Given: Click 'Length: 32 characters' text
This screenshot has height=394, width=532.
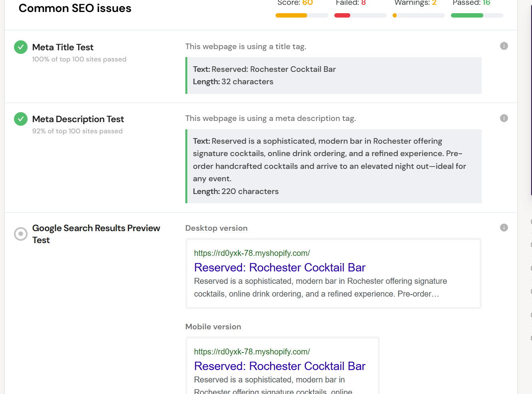Looking at the screenshot, I should click(x=233, y=81).
